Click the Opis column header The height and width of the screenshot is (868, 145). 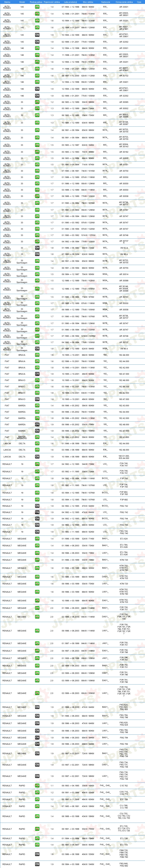pyautogui.click(x=139, y=2)
